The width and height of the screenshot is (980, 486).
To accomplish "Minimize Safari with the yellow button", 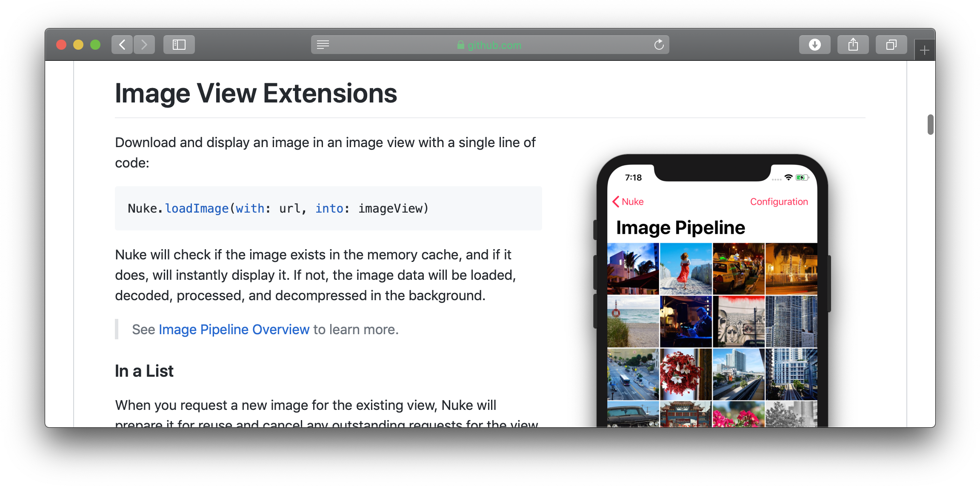I will click(78, 45).
